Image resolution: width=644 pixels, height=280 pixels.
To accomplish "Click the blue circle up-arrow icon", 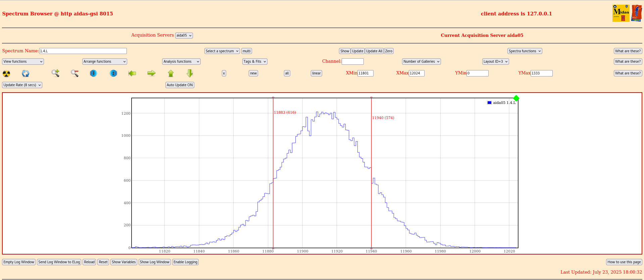I will [113, 73].
